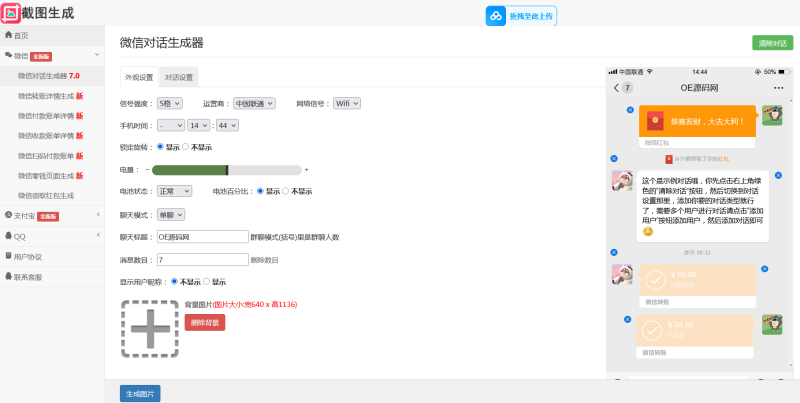
Task: Click the plus icon to upload background image
Action: coord(150,329)
